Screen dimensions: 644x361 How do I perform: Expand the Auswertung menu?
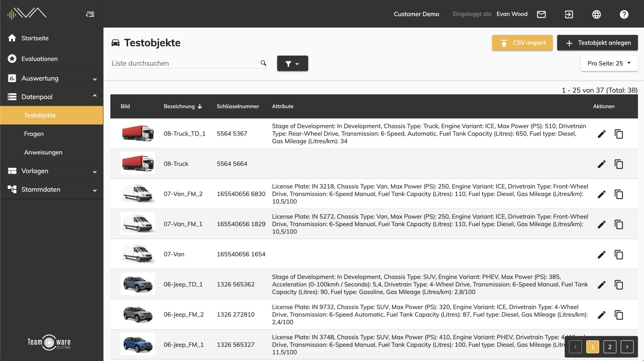52,78
